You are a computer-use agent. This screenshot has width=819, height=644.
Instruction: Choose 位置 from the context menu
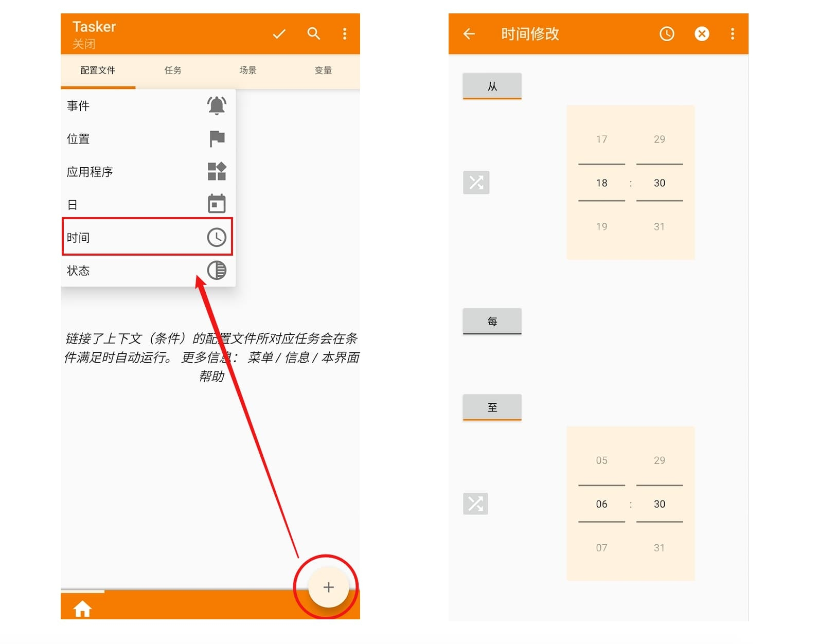click(148, 139)
